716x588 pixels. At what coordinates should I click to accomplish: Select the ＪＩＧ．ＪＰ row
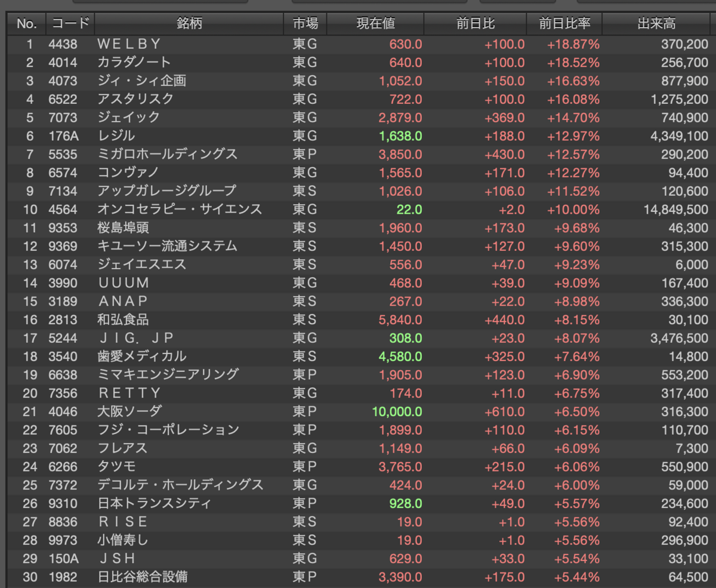tap(358, 338)
